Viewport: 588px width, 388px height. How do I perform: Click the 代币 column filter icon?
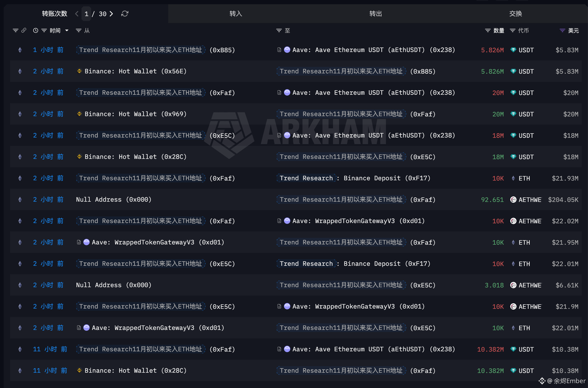click(x=513, y=31)
